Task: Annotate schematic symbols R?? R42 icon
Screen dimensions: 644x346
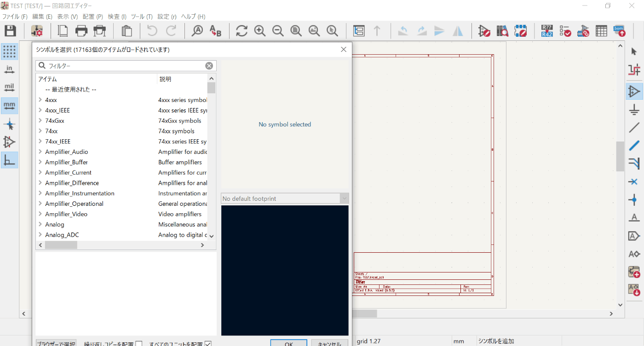Action: [x=547, y=31]
